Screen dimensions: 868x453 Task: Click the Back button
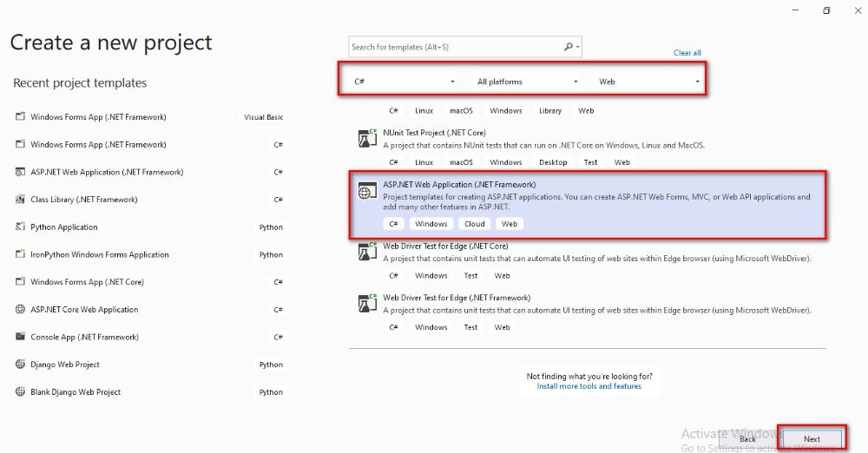[x=748, y=438]
